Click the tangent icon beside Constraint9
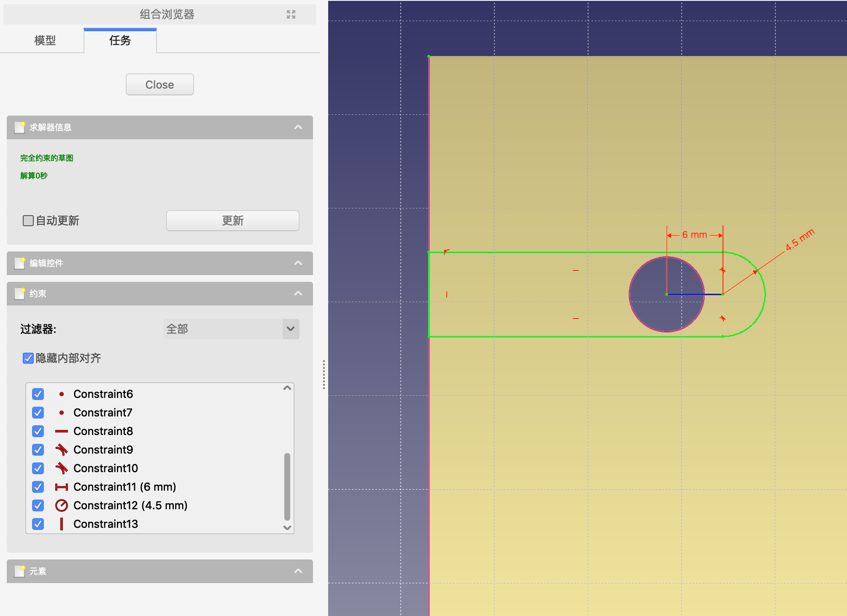Screen dimensions: 847x616 62,450
